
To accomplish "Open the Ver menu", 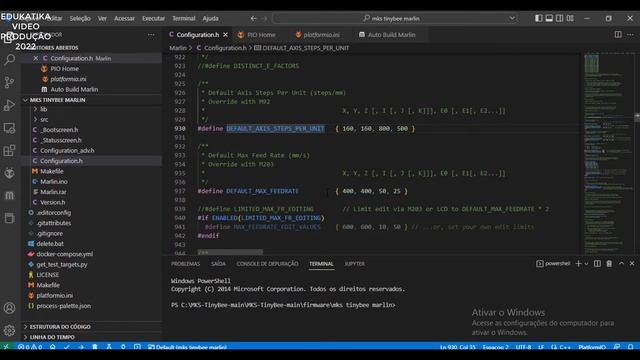I will click(102, 18).
